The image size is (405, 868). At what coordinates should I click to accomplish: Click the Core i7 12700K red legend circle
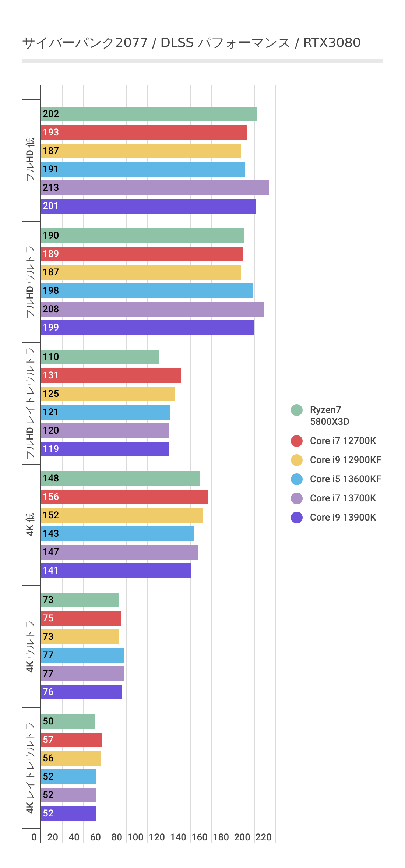click(296, 441)
